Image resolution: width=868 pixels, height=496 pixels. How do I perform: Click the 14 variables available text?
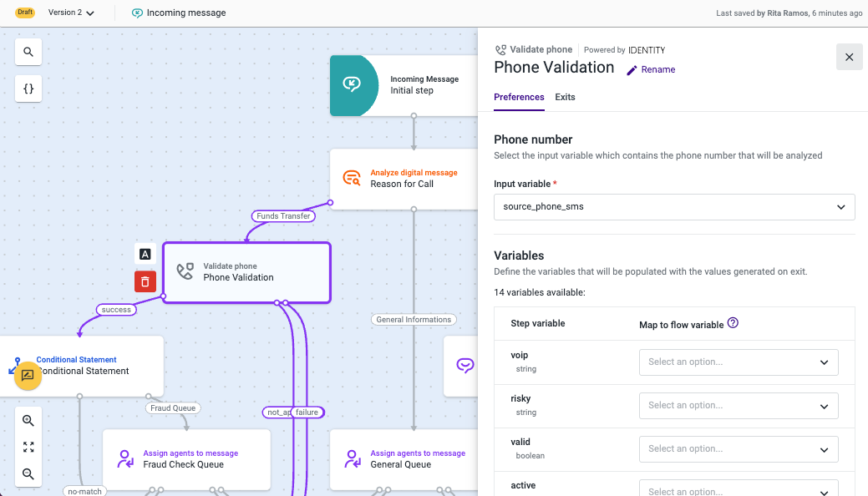540,292
